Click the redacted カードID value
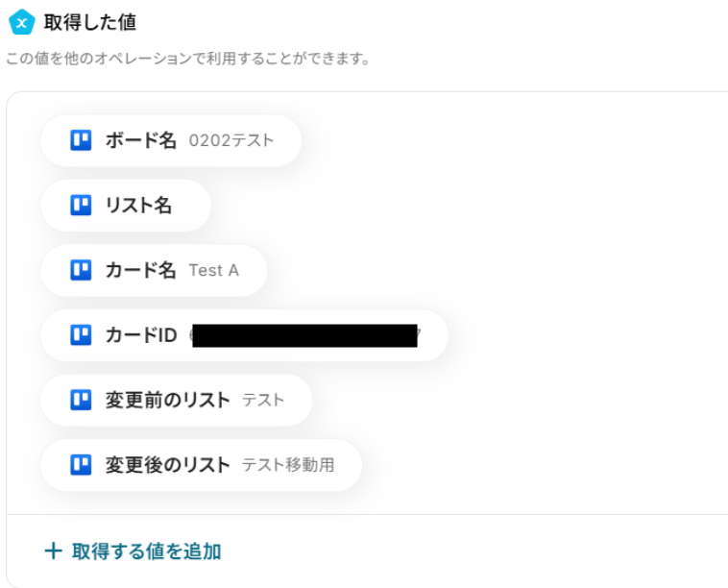This screenshot has width=728, height=588. point(304,335)
